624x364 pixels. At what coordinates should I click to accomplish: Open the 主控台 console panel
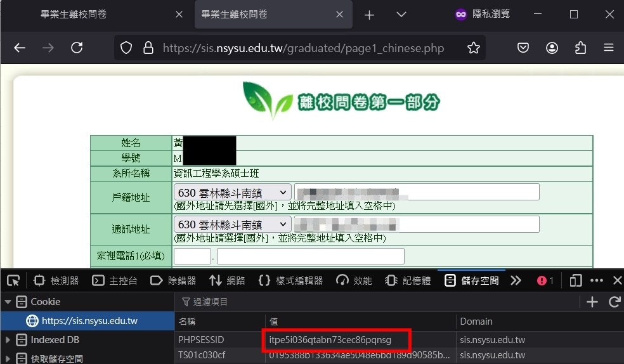pos(115,281)
